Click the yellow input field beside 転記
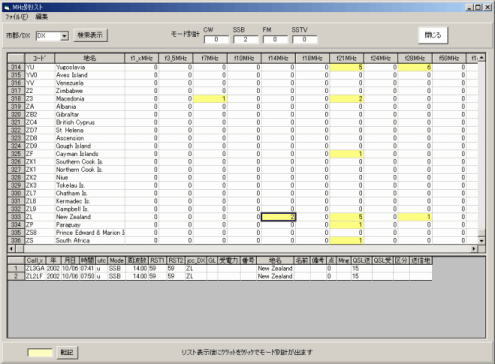The height and width of the screenshot is (364, 495). tap(40, 353)
